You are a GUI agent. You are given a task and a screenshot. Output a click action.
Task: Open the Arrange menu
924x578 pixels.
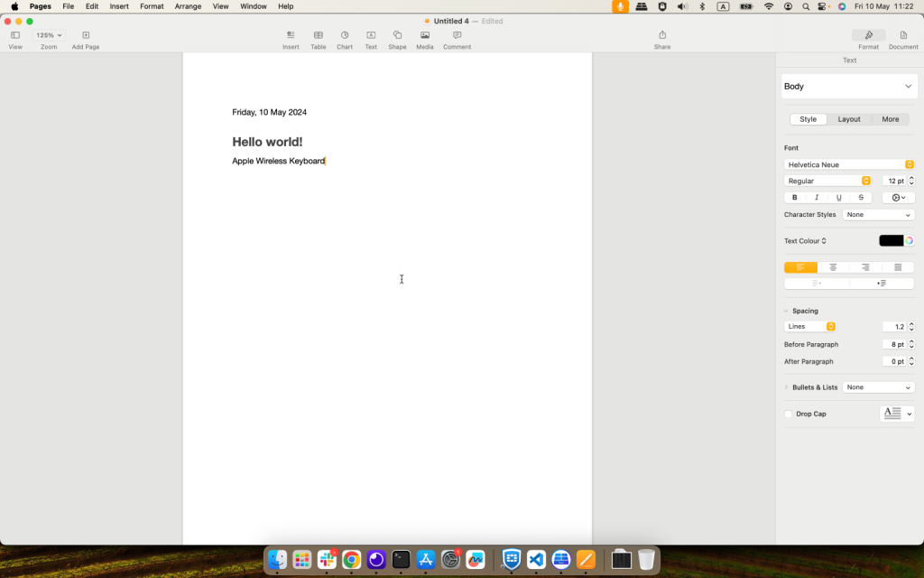click(x=187, y=6)
